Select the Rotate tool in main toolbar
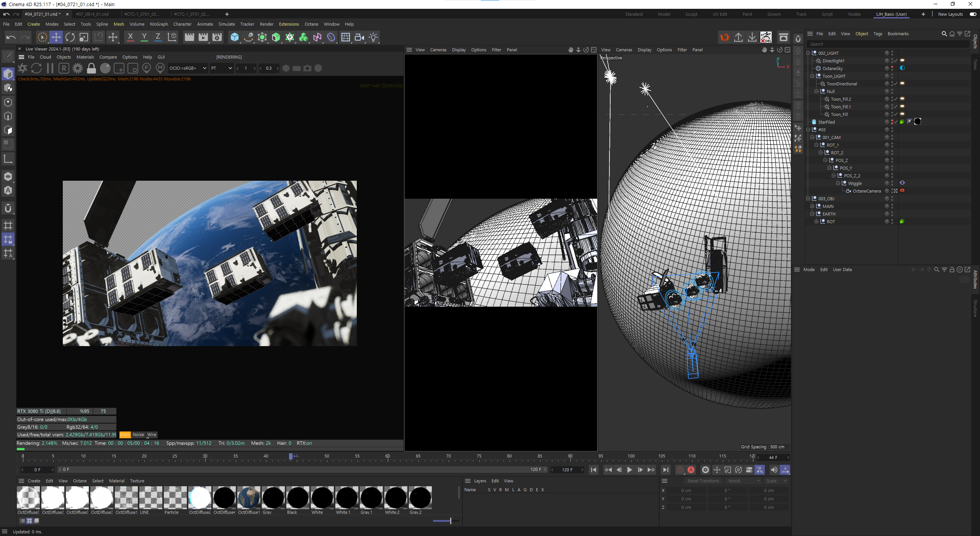 [70, 37]
